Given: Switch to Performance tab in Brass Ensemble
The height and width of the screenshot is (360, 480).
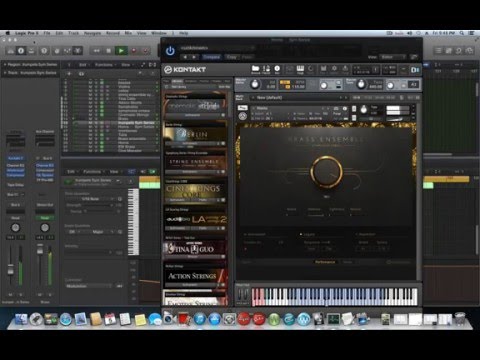Looking at the screenshot, I should click(325, 262).
